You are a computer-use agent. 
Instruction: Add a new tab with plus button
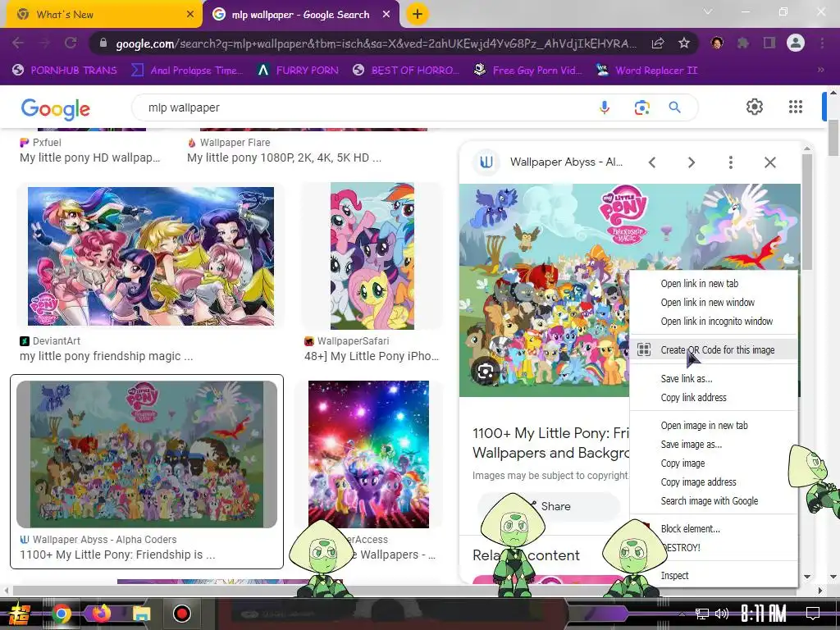point(418,14)
